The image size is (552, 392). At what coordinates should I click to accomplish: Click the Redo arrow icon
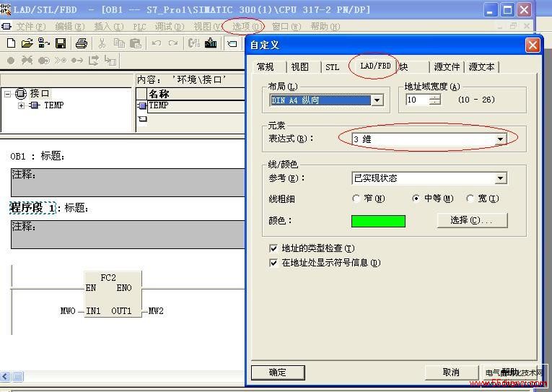point(173,43)
